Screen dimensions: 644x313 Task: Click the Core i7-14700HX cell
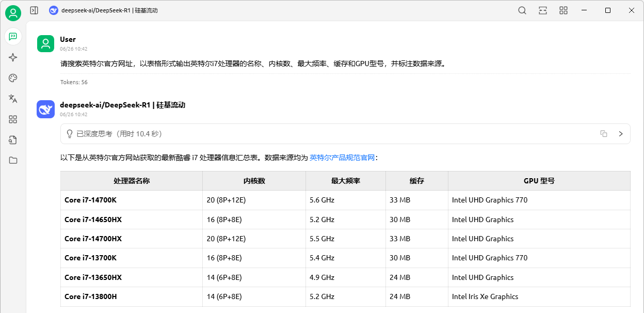[132, 239]
